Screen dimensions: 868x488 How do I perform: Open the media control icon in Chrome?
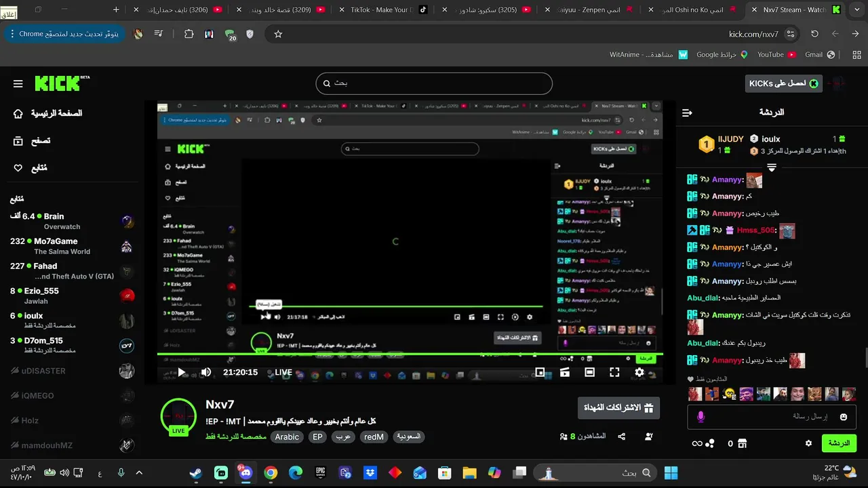coord(158,34)
